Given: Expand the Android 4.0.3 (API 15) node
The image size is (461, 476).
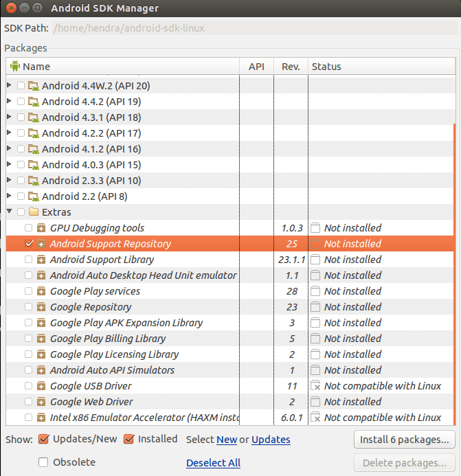Looking at the screenshot, I should point(9,164).
